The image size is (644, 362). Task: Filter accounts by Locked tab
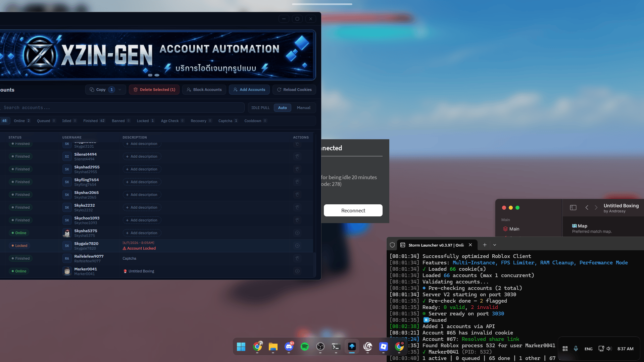click(x=146, y=121)
